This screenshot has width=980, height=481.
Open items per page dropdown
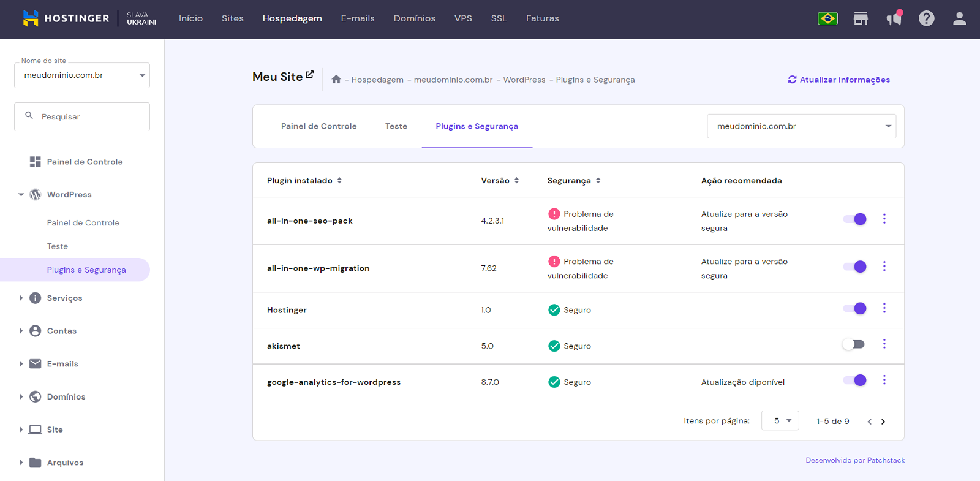point(780,420)
